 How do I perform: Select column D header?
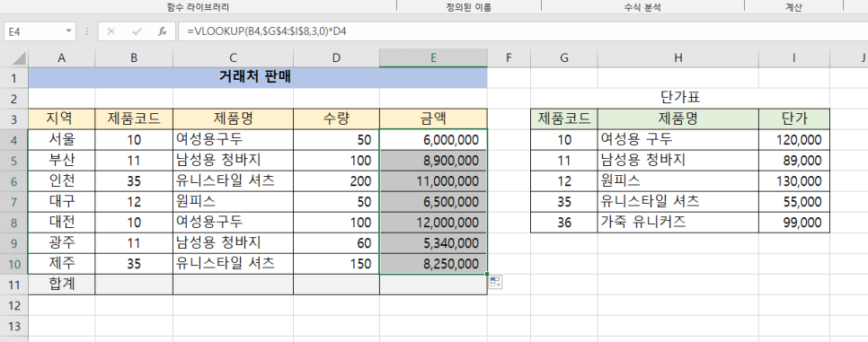(x=337, y=57)
